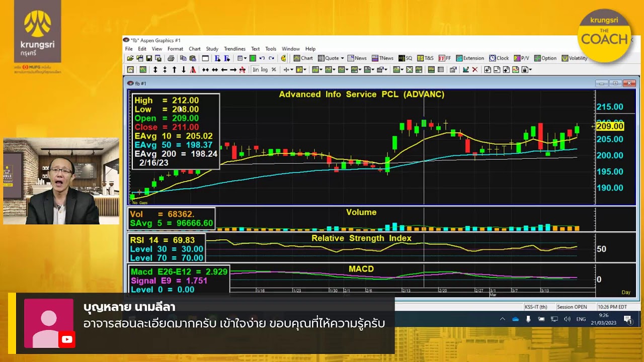The image size is (644, 362).
Task: Click the undo arrow icon
Action: (x=262, y=58)
